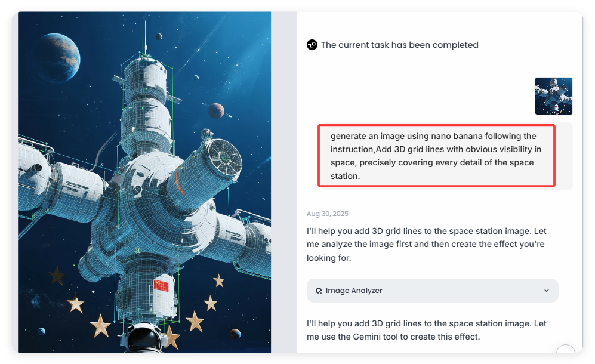Screen dimensions: 595x364
Task: Click the reply about analyzing the image first
Action: pos(427,245)
